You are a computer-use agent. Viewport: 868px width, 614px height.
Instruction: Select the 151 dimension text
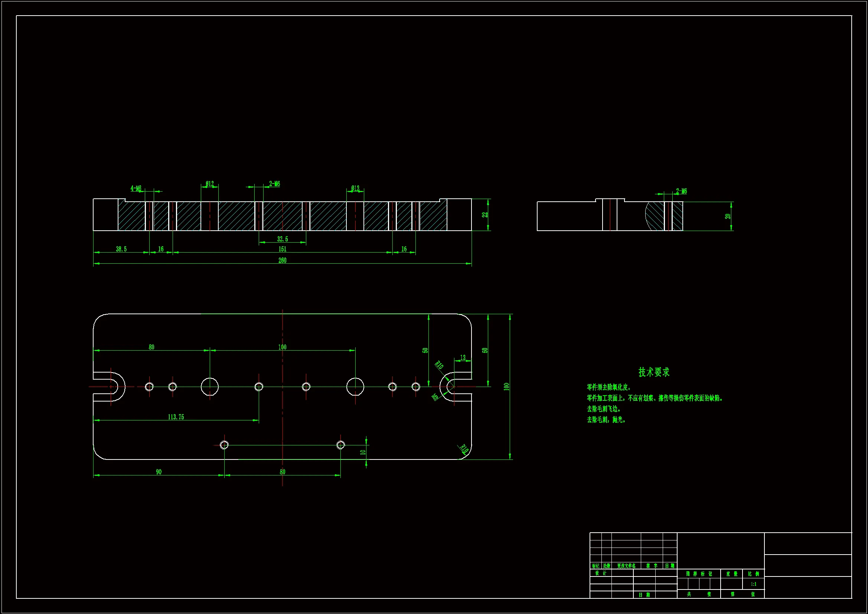283,249
